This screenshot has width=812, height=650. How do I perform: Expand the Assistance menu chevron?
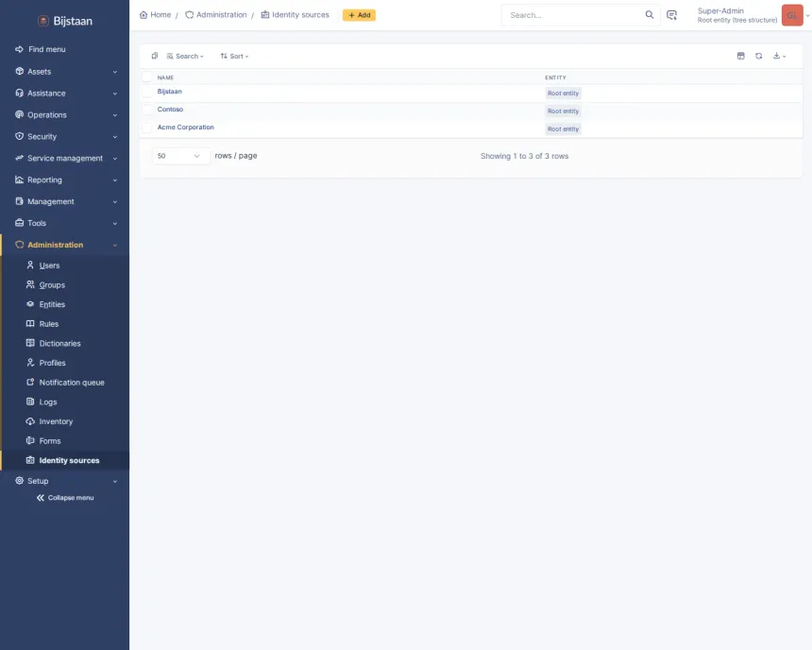115,94
